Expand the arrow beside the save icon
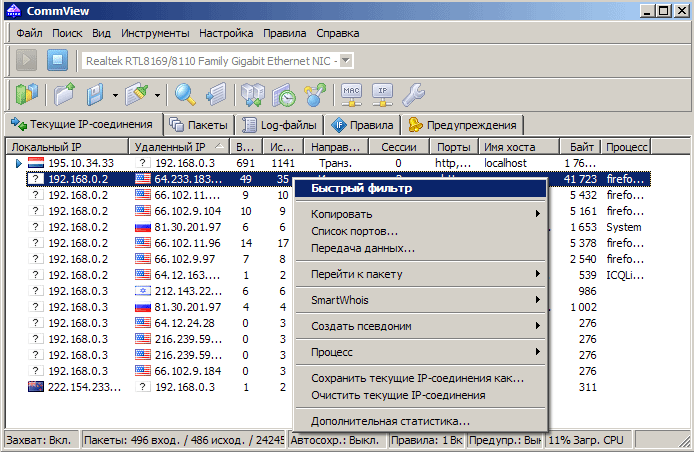694x452 pixels. click(x=115, y=95)
